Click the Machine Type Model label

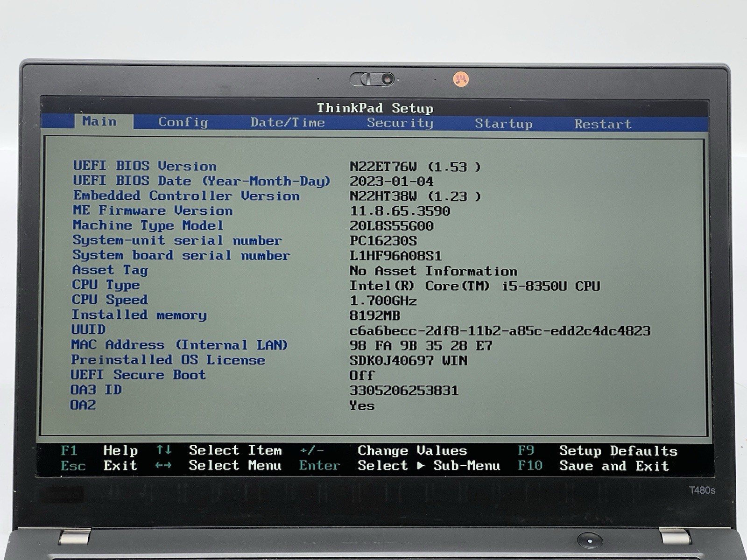tap(148, 225)
